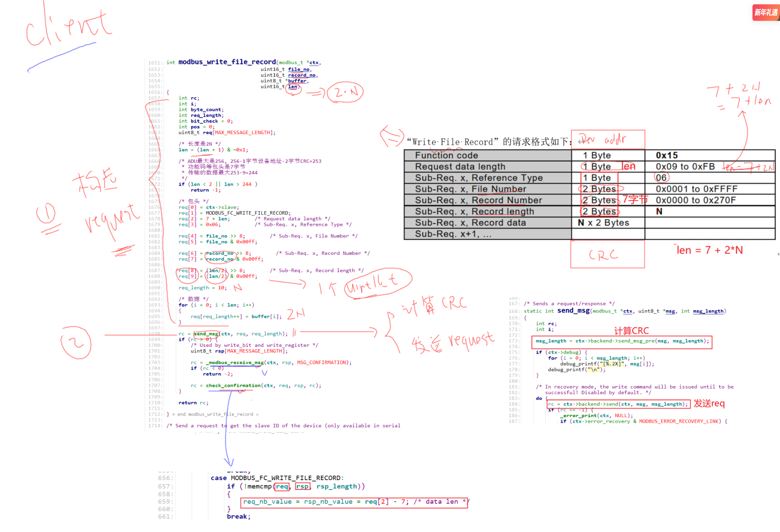780x532 pixels.
Task: Click the check_confirmation function call
Action: 233,385
